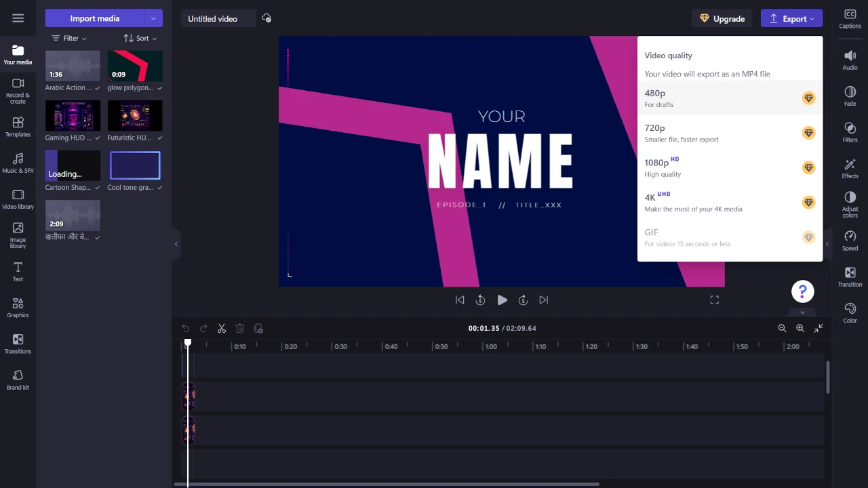This screenshot has width=868, height=488.
Task: Open the Speed properties panel
Action: pyautogui.click(x=850, y=241)
